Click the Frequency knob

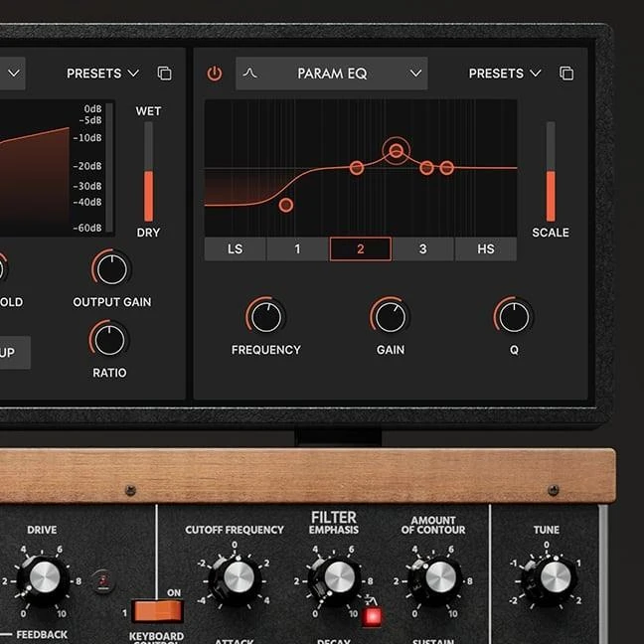click(266, 317)
